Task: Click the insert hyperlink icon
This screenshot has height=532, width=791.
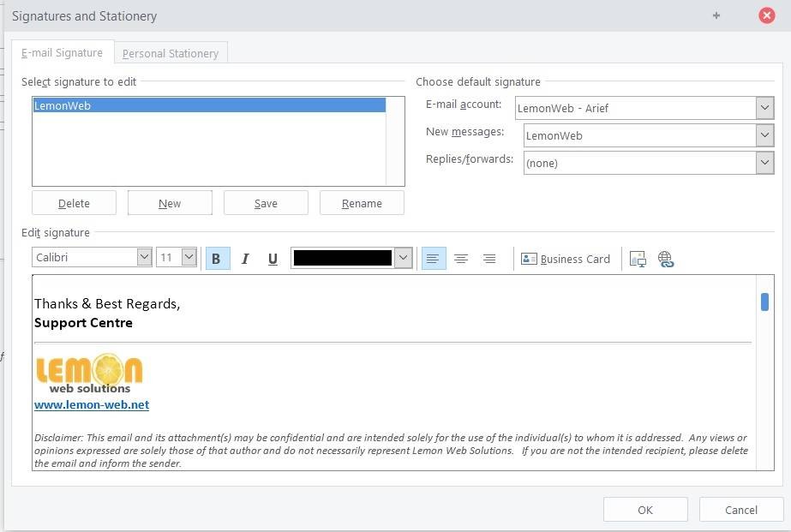Action: coord(666,259)
